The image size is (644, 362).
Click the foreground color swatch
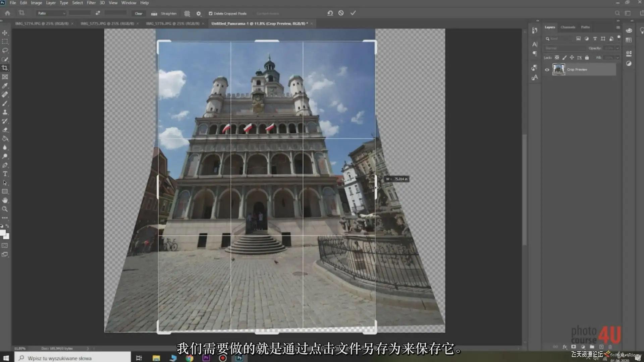pyautogui.click(x=3, y=233)
